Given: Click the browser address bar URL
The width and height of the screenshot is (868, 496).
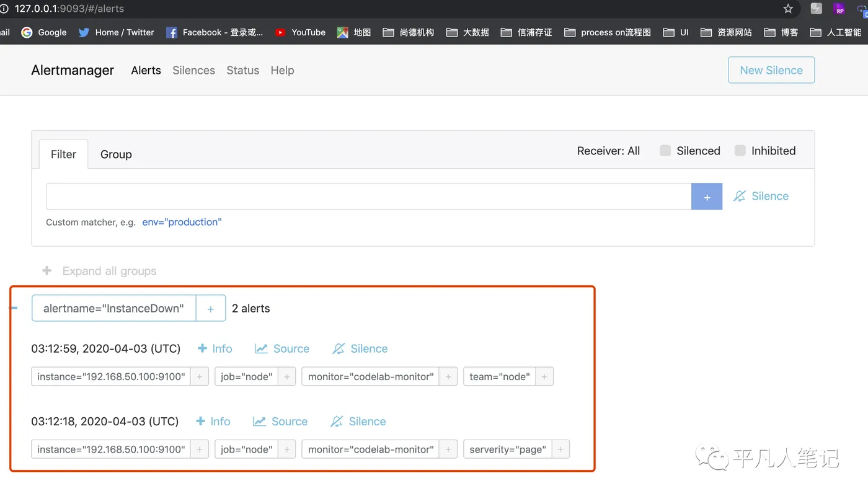Looking at the screenshot, I should coord(69,9).
